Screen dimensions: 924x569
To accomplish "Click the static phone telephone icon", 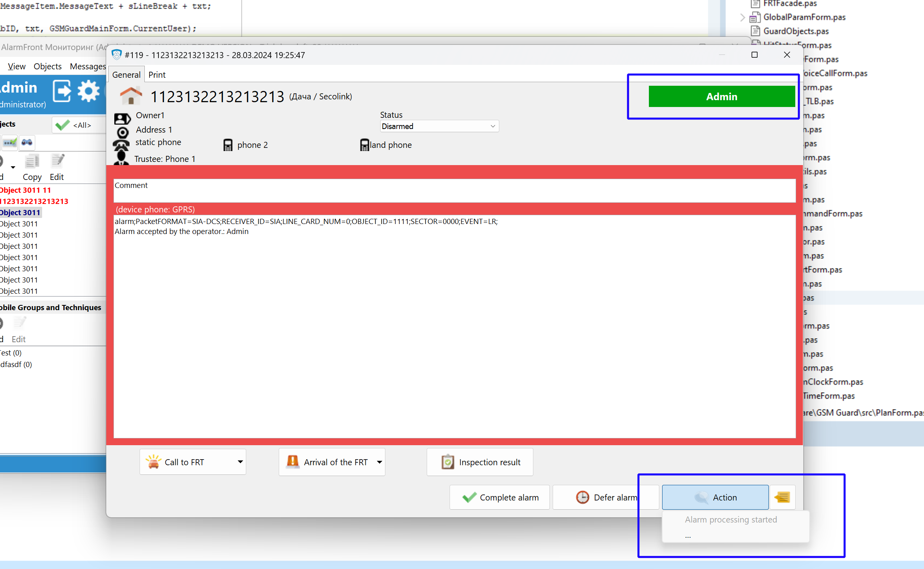I will pyautogui.click(x=121, y=145).
